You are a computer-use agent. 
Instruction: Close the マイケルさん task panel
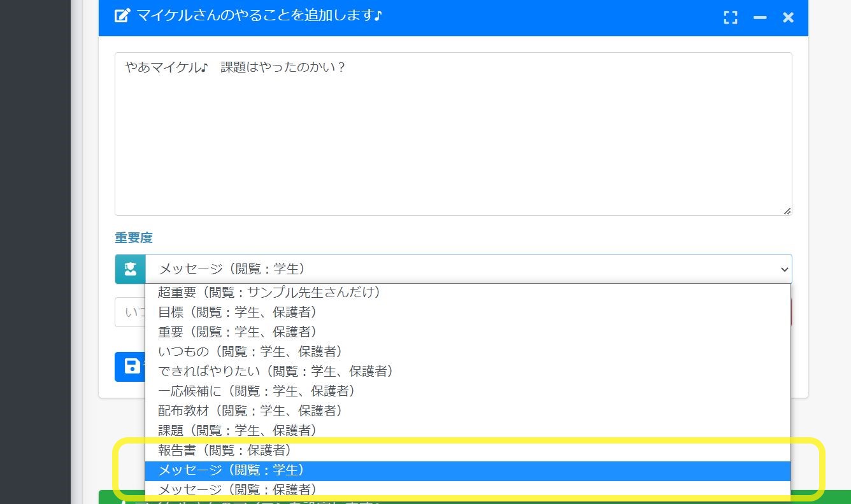788,18
